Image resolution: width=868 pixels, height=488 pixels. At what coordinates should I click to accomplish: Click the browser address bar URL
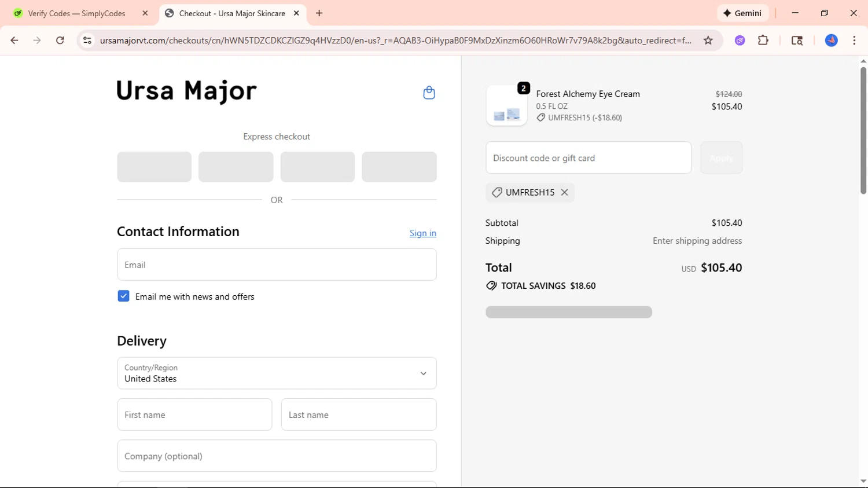pos(395,41)
